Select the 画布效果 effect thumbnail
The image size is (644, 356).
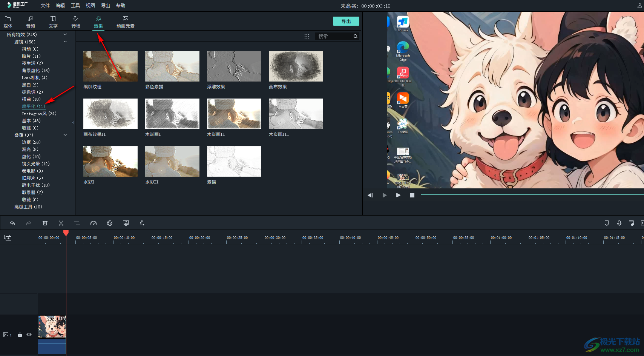296,66
